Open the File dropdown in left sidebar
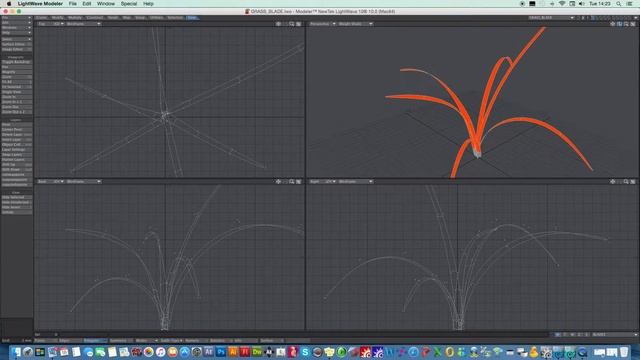640x360 pixels. point(16,18)
